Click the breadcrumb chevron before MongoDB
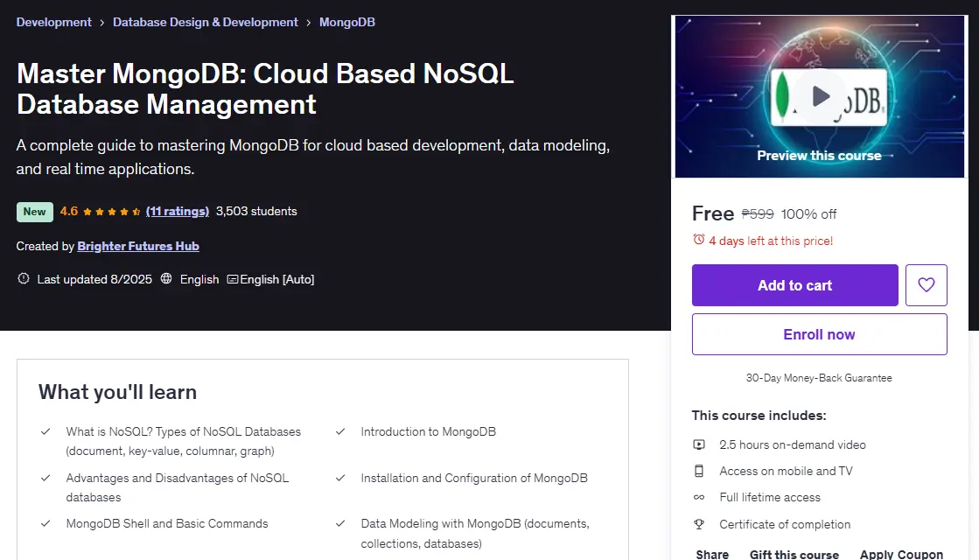The height and width of the screenshot is (560, 979). click(309, 23)
